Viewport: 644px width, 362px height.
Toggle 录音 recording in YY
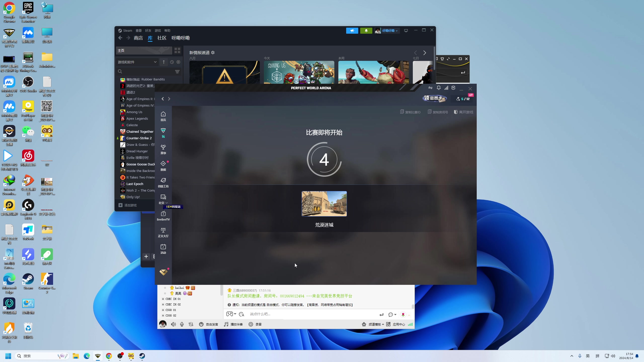point(255,324)
